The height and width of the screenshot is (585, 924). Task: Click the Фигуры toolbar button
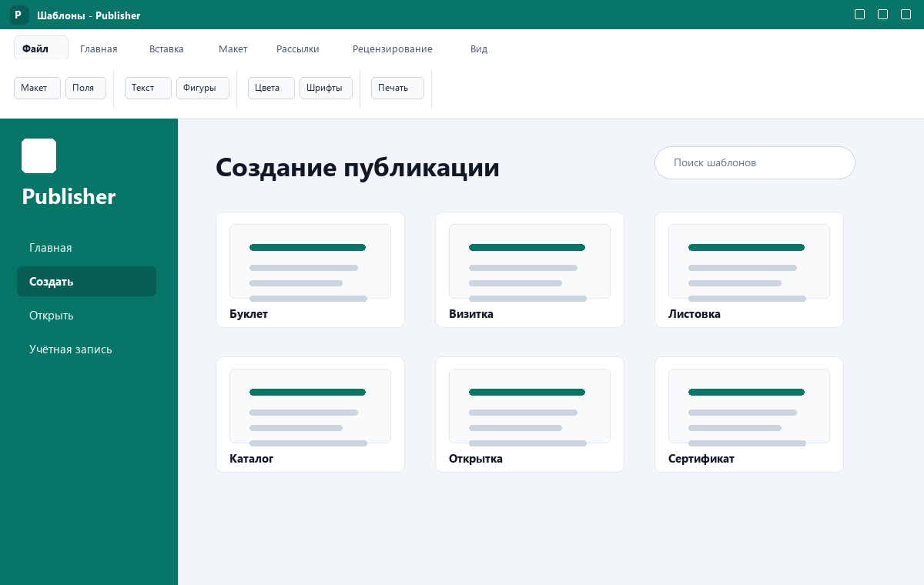[x=203, y=88]
